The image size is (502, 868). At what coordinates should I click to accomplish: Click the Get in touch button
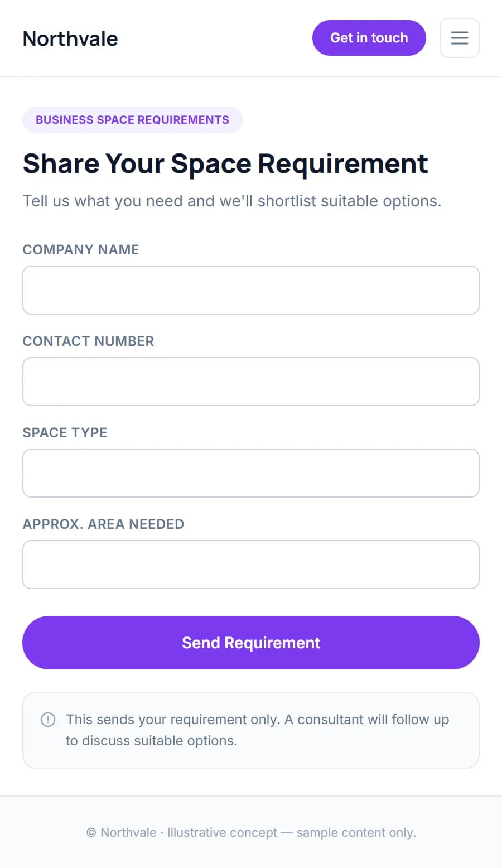tap(369, 38)
